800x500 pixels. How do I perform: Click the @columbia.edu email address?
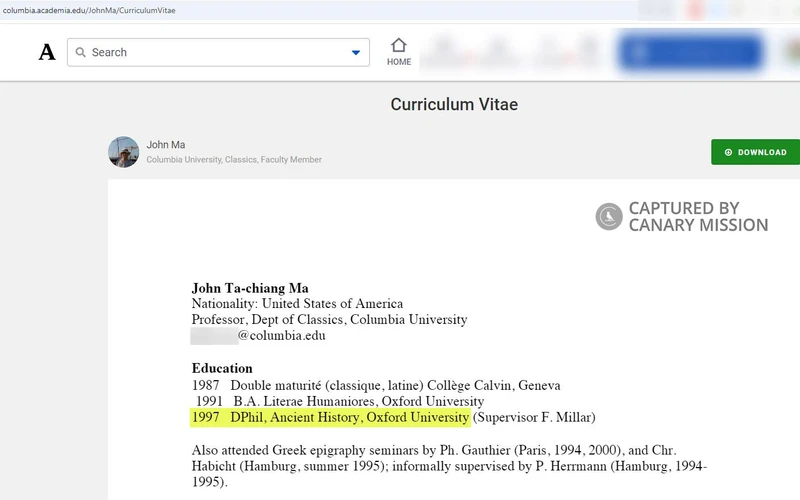click(x=281, y=336)
